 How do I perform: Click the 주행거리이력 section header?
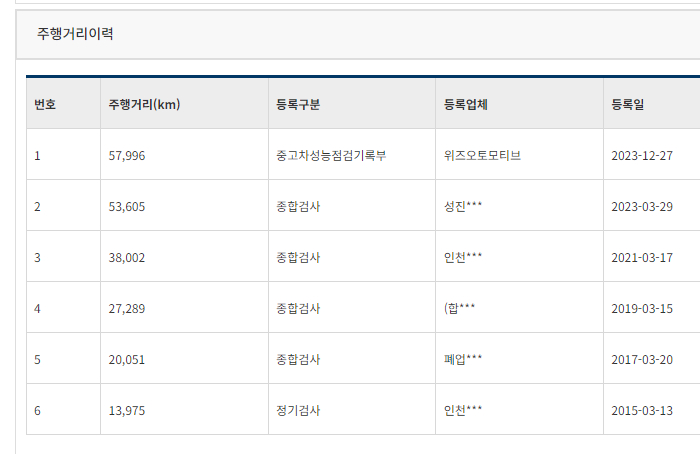tap(75, 34)
